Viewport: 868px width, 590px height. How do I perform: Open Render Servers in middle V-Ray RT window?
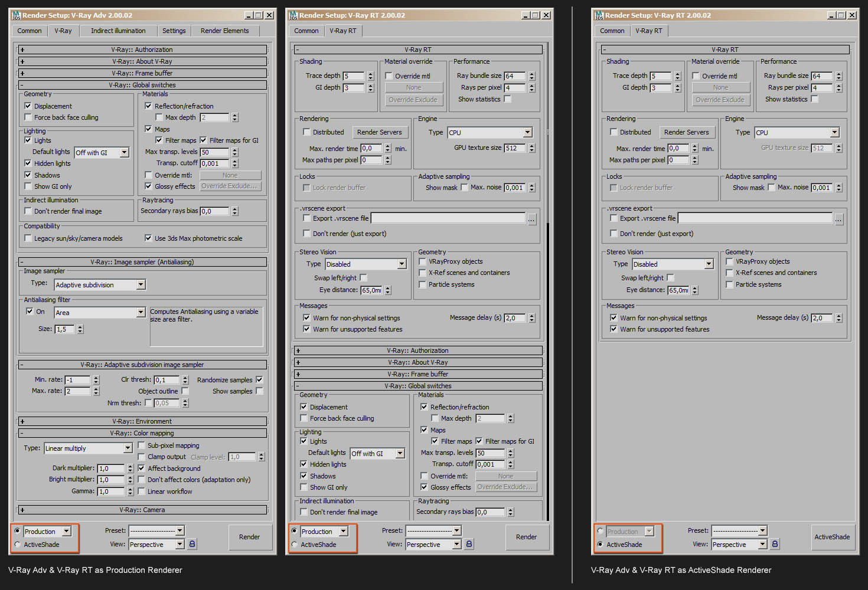[x=379, y=132]
